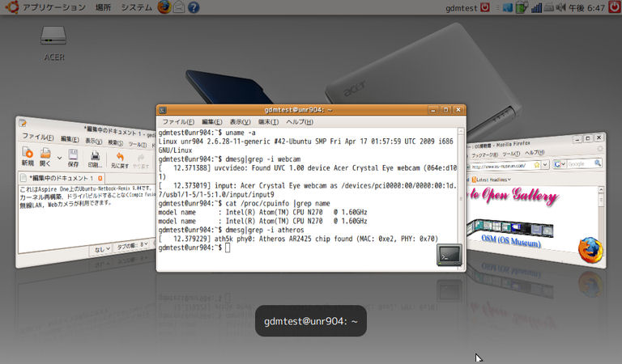This screenshot has width=622, height=364.
Task: Open terminal 端末(T) menu
Action: (x=268, y=122)
